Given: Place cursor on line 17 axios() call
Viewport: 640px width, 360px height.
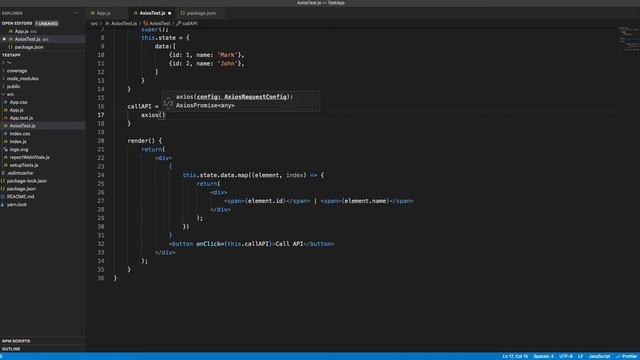Looking at the screenshot, I should [x=153, y=115].
